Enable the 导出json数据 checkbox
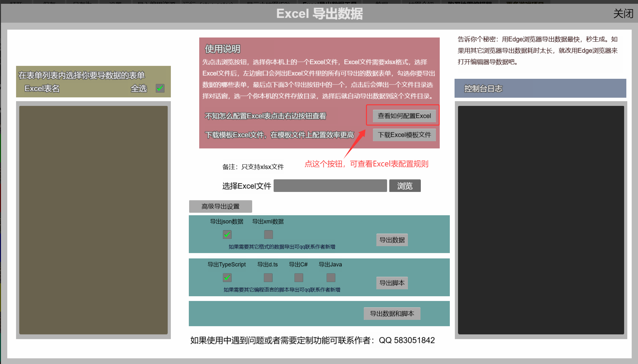 pos(227,234)
